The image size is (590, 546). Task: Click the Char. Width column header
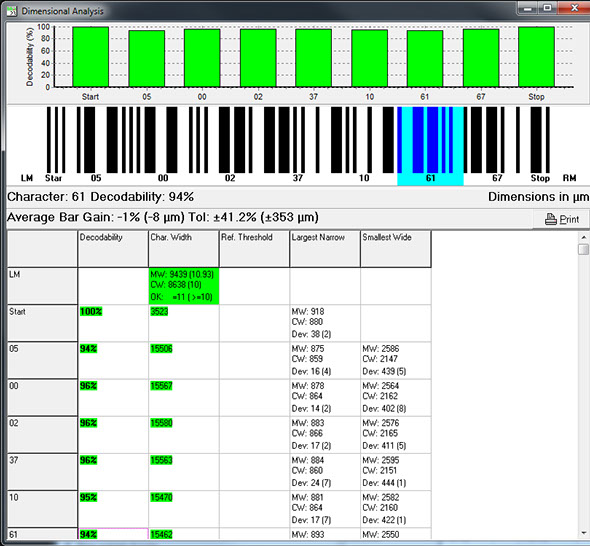tap(184, 249)
